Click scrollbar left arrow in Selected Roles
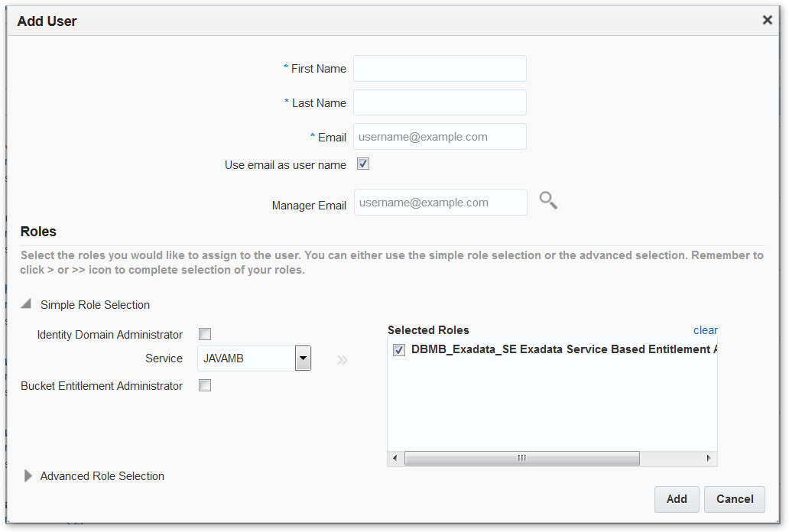This screenshot has width=789, height=532. click(x=395, y=458)
